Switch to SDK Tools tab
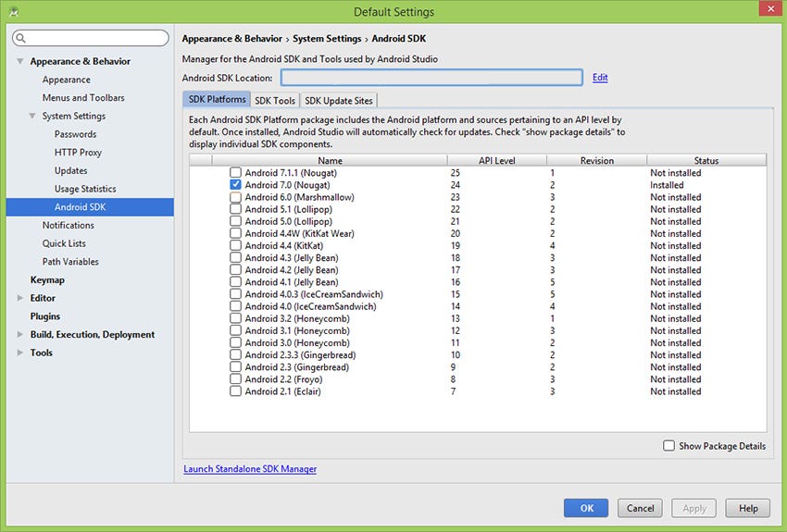The width and height of the screenshot is (787, 532). [x=275, y=100]
